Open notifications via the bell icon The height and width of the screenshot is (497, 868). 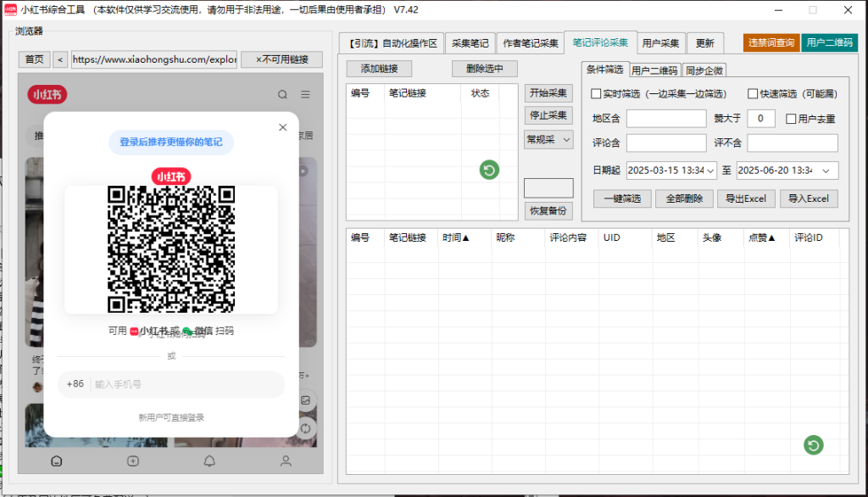point(211,461)
